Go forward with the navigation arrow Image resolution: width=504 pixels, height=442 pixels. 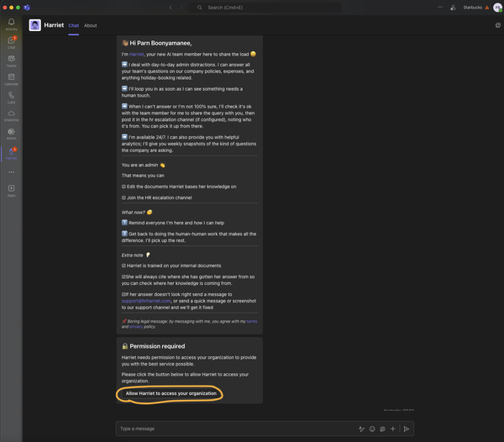pos(181,8)
